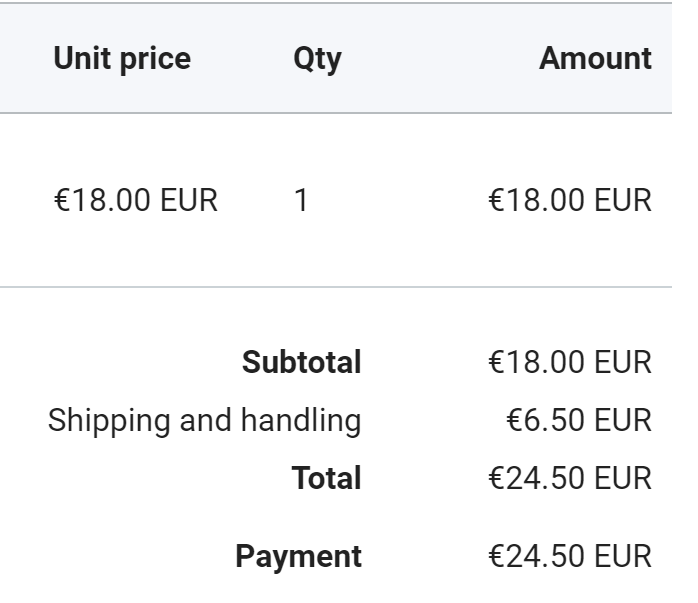This screenshot has width=698, height=603.
Task: Click the Subtotal label
Action: (301, 362)
